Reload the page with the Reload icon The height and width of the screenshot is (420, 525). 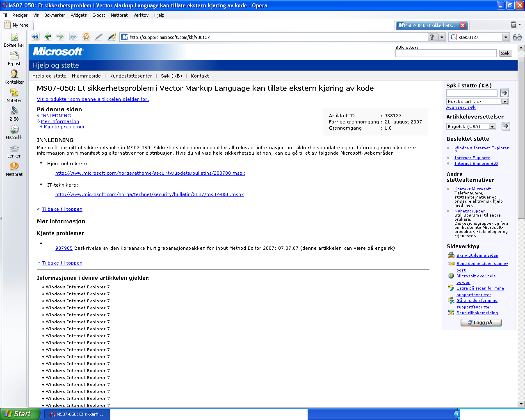[86, 37]
